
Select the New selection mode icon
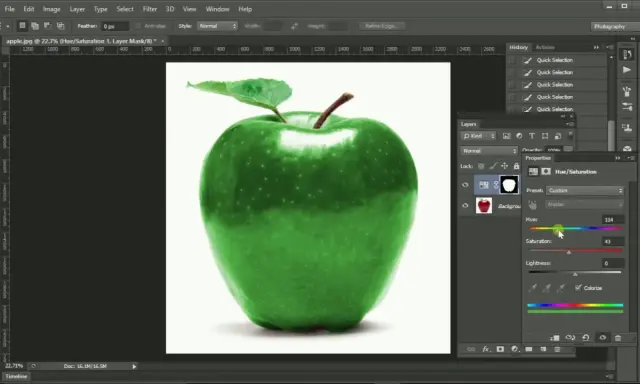[x=22, y=26]
